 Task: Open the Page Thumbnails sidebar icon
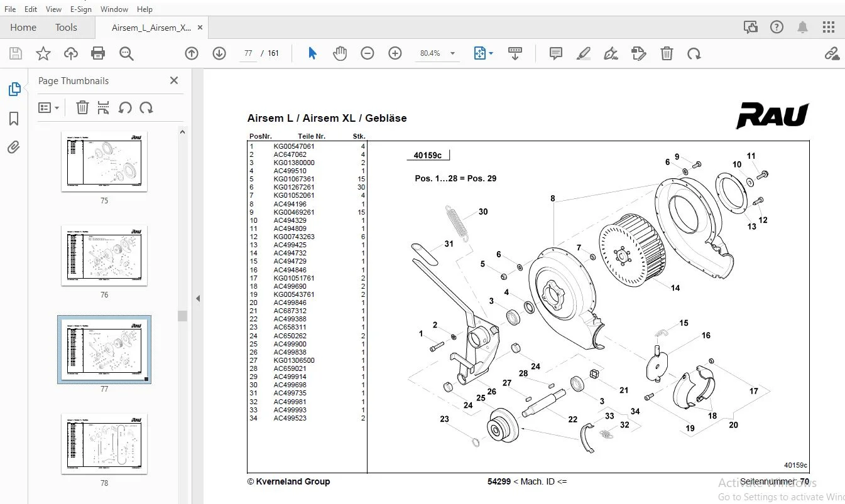[x=14, y=89]
